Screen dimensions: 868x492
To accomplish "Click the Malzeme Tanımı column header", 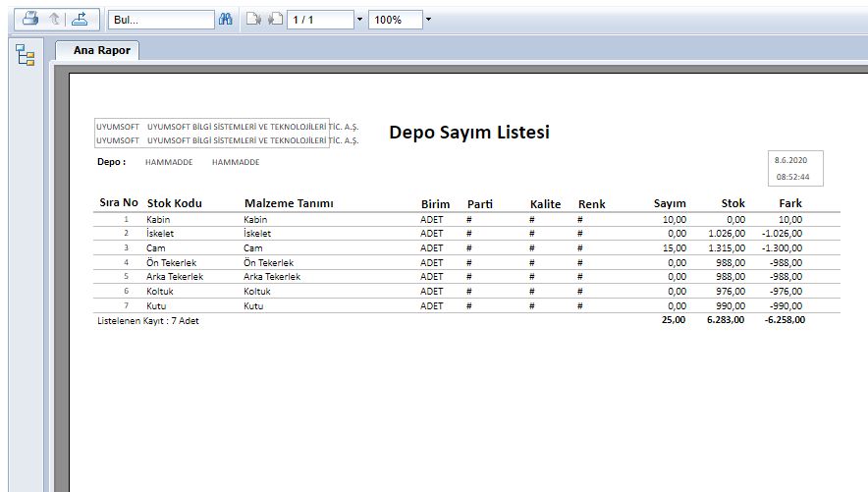I will click(289, 203).
